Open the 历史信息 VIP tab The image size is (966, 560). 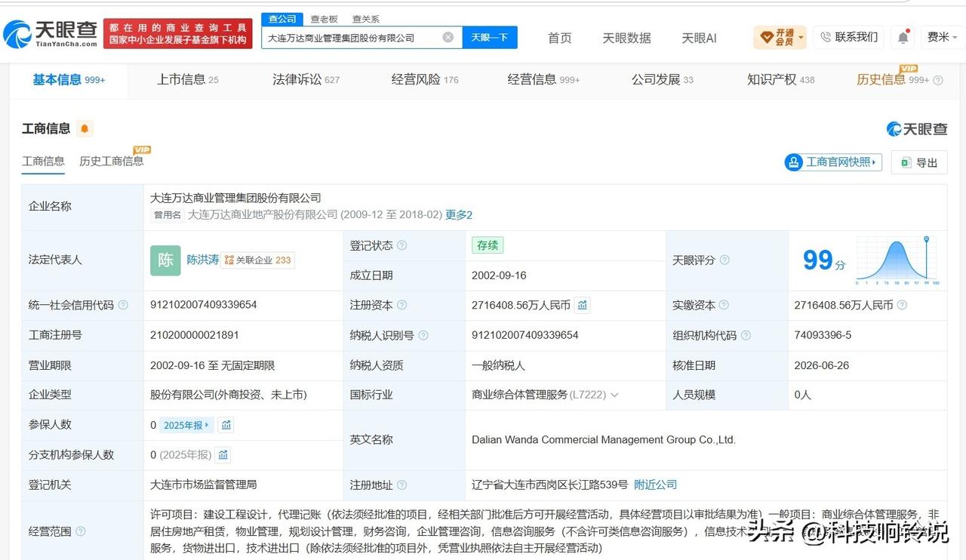click(x=893, y=79)
